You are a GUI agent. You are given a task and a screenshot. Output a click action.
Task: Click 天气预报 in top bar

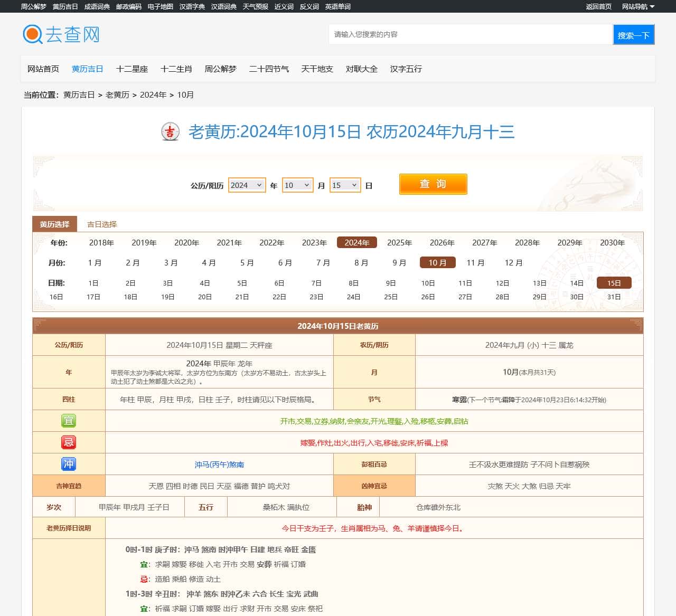(256, 6)
